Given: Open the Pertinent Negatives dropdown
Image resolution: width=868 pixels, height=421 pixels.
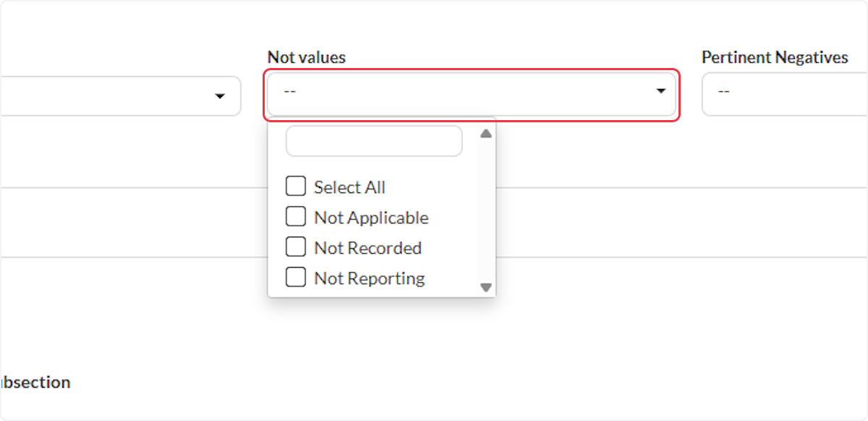Looking at the screenshot, I should (x=785, y=95).
